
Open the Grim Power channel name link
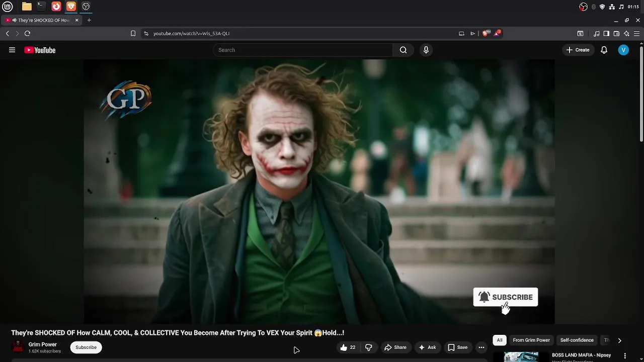tap(43, 344)
